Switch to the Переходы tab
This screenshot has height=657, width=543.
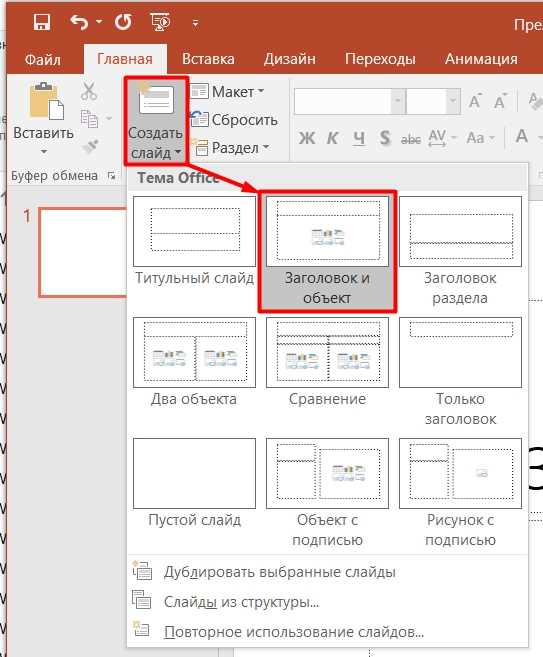pos(380,59)
